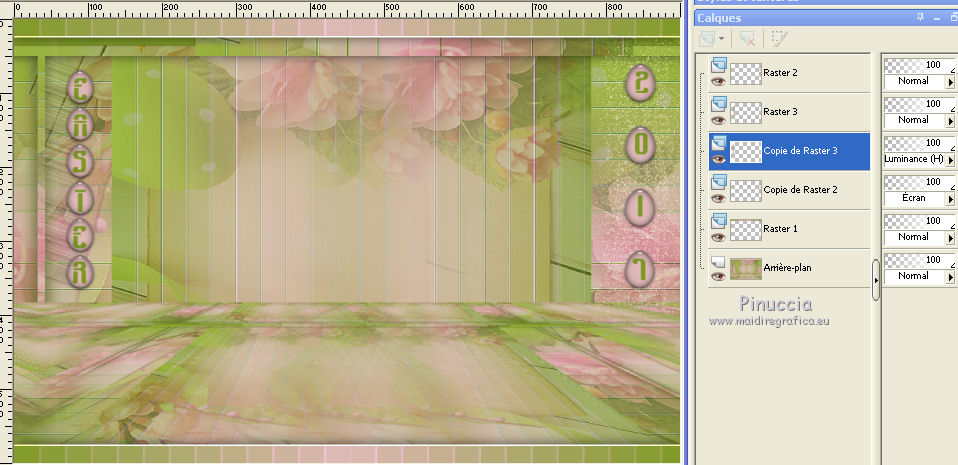The width and height of the screenshot is (958, 465).
Task: Open the blend mode dropdown for Raster 3
Action: tap(950, 121)
